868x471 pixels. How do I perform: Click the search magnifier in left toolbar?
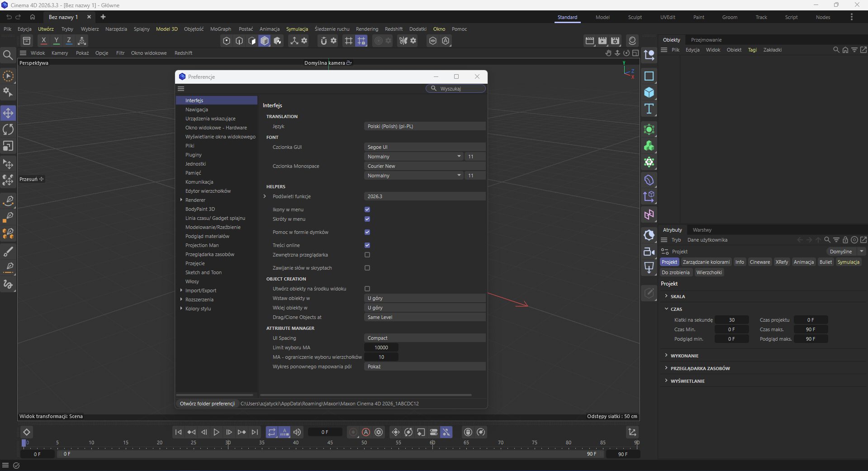coord(8,55)
